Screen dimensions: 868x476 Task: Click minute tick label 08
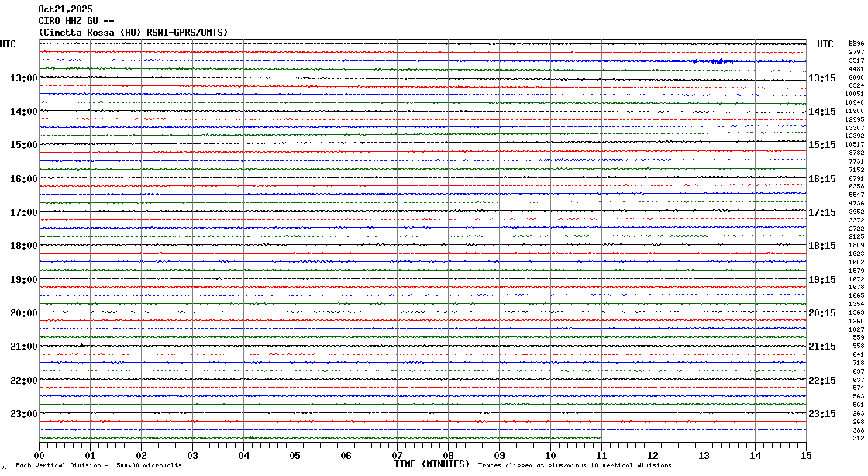point(449,456)
